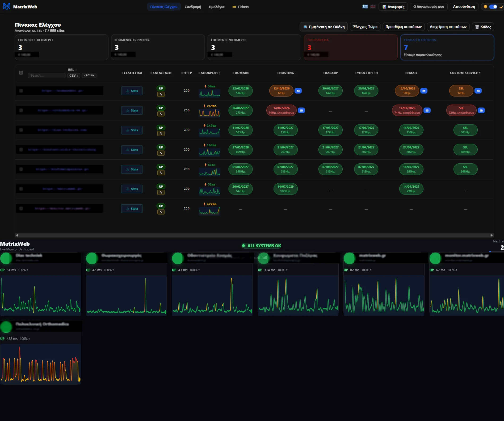Viewport: 504px width, 421px height.
Task: Open the Συνδρομή nav item
Action: [x=193, y=7]
